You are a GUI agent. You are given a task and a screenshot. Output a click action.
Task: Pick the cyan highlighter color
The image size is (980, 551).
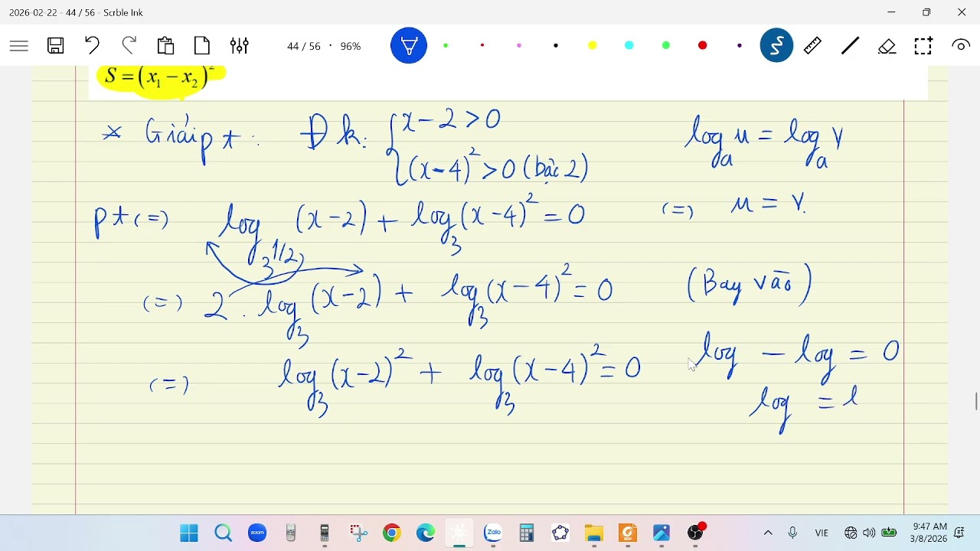coord(629,46)
